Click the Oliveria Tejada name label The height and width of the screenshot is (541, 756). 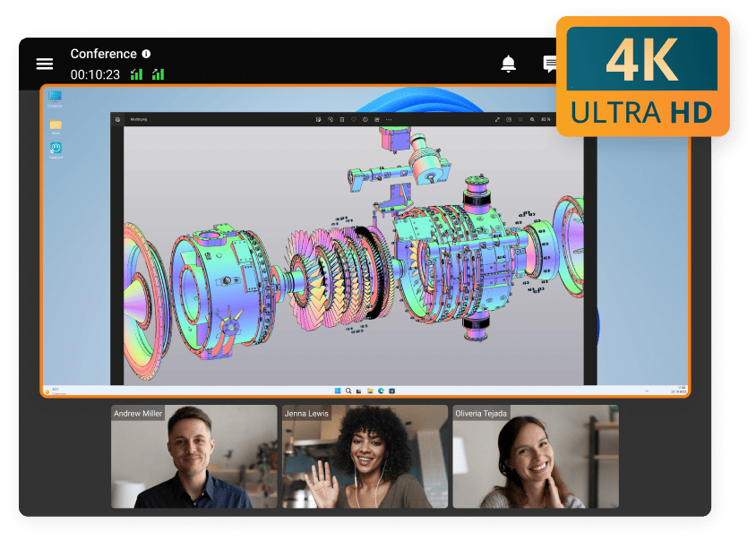[481, 413]
